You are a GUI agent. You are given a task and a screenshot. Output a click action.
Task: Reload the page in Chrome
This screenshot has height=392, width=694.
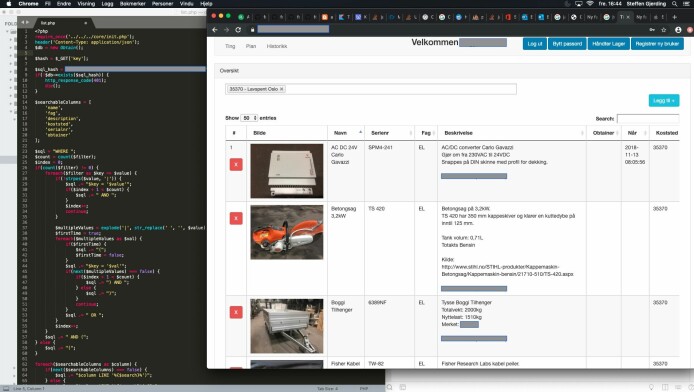pos(238,30)
